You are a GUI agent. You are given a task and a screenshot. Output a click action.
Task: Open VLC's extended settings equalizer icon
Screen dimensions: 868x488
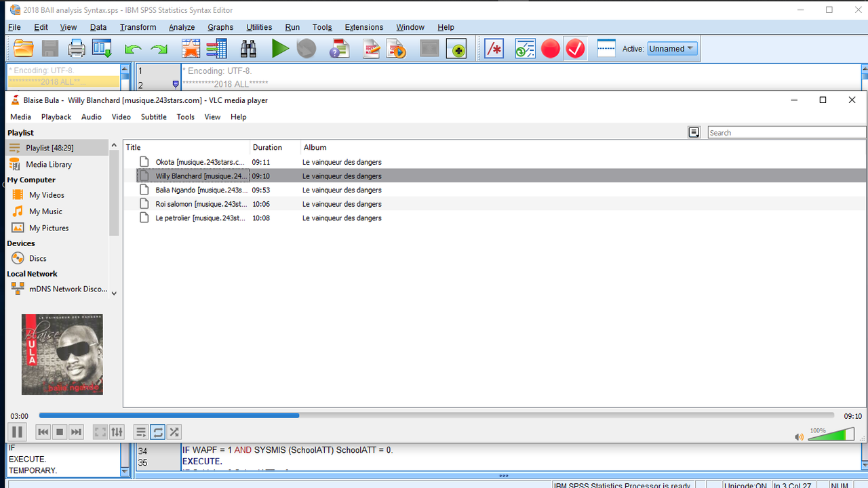(x=117, y=432)
